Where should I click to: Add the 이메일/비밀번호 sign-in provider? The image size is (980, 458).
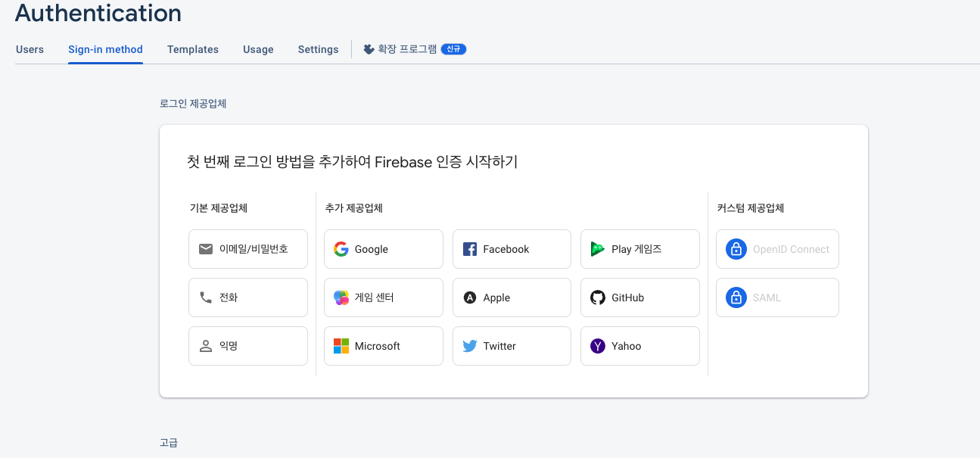coord(248,249)
